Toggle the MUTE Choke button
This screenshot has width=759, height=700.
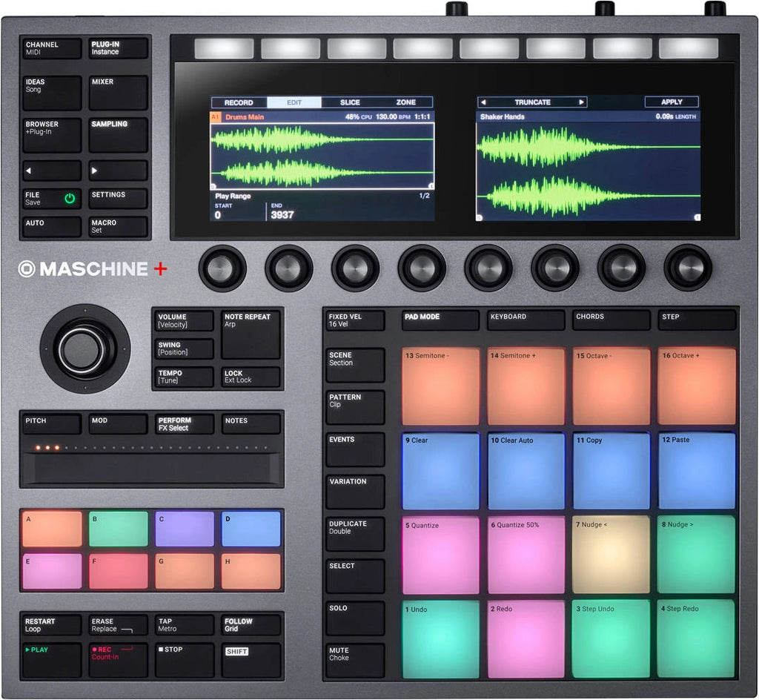tap(355, 659)
